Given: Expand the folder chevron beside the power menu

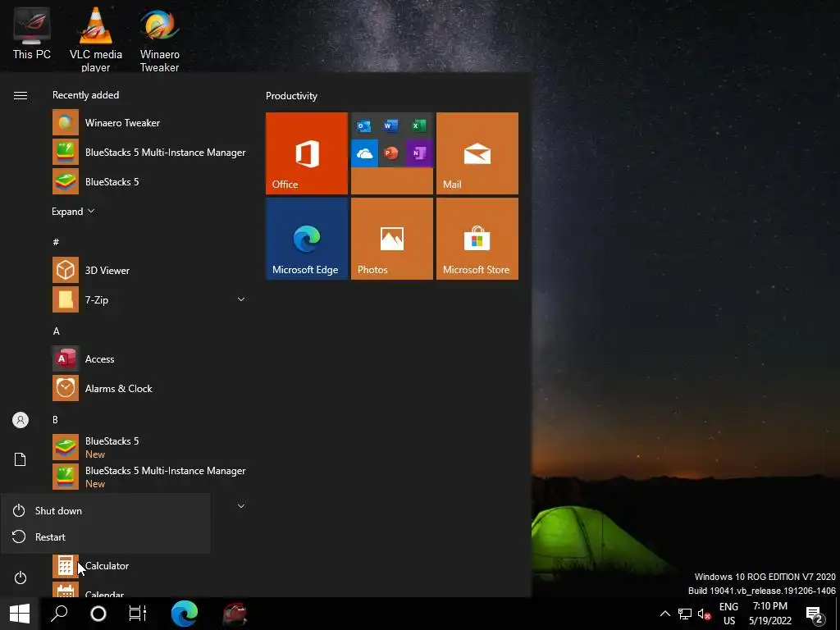Looking at the screenshot, I should (x=241, y=505).
